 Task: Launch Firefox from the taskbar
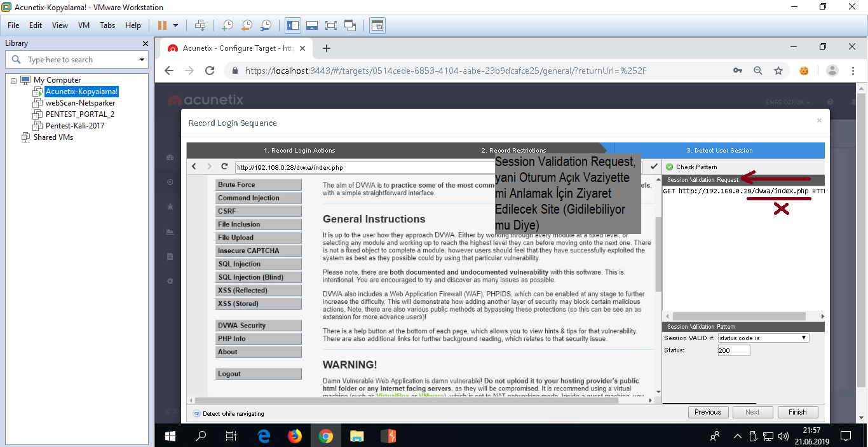tap(294, 436)
